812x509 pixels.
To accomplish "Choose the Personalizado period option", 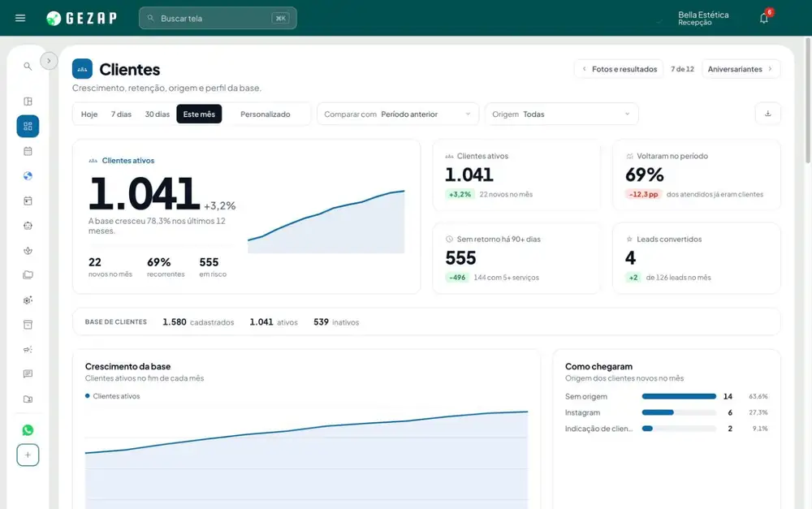I will point(266,114).
